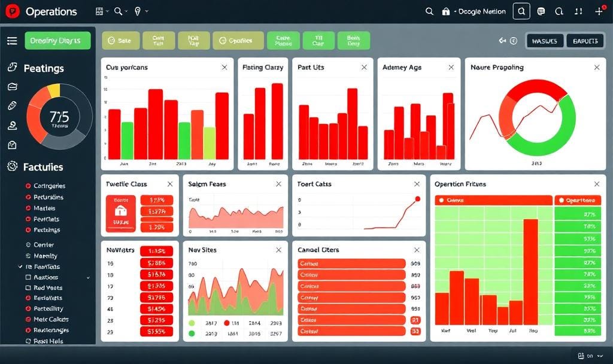Click the boxed search icon in top bar
The height and width of the screenshot is (364, 613).
coord(521,11)
